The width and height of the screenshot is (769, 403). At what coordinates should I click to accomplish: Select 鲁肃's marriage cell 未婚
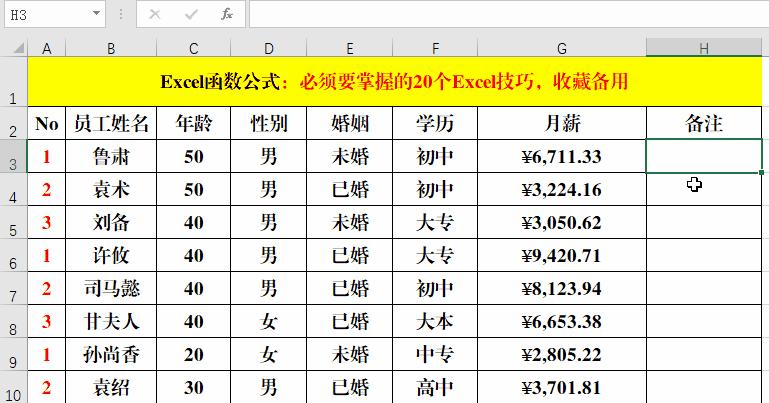(x=349, y=156)
